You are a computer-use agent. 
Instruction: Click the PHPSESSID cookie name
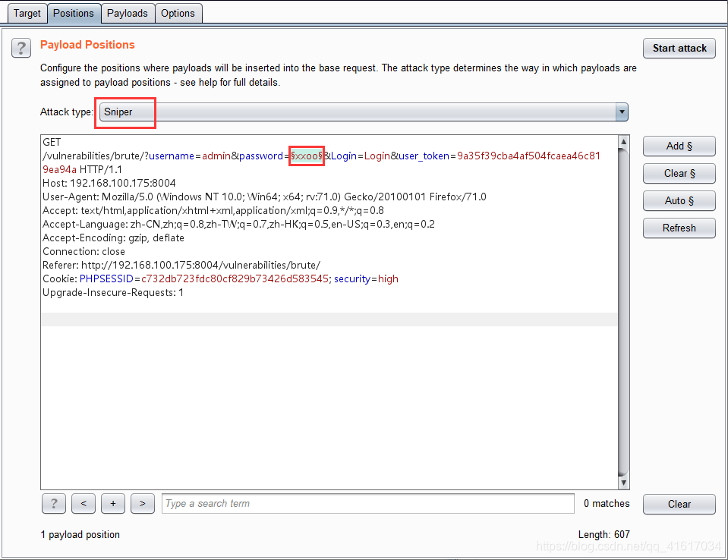click(106, 278)
